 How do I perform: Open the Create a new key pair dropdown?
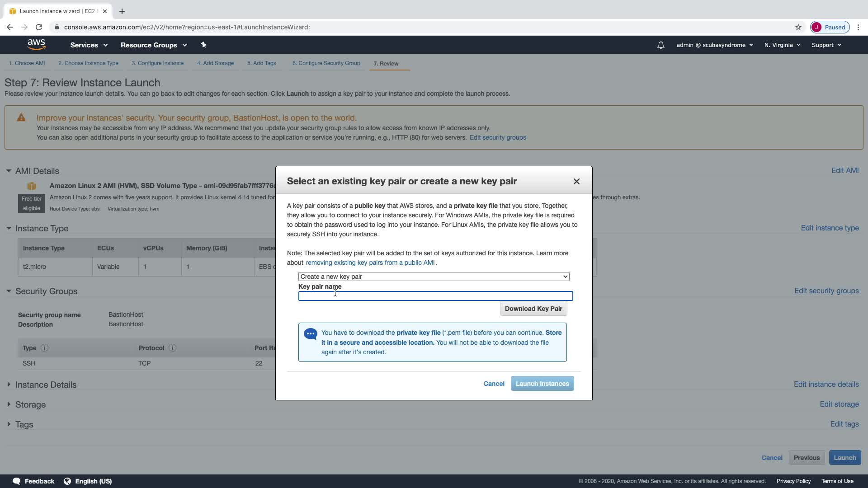[x=434, y=277]
